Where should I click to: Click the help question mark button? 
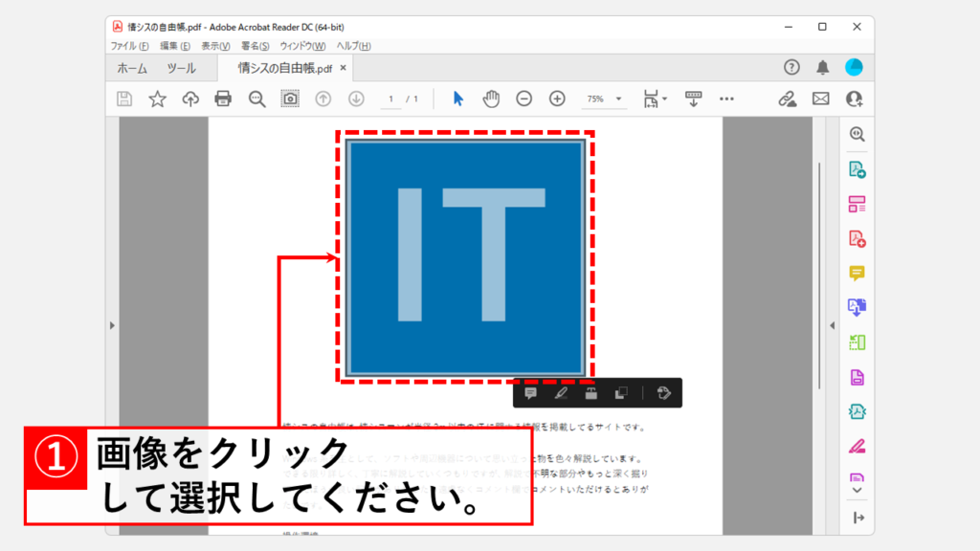792,68
